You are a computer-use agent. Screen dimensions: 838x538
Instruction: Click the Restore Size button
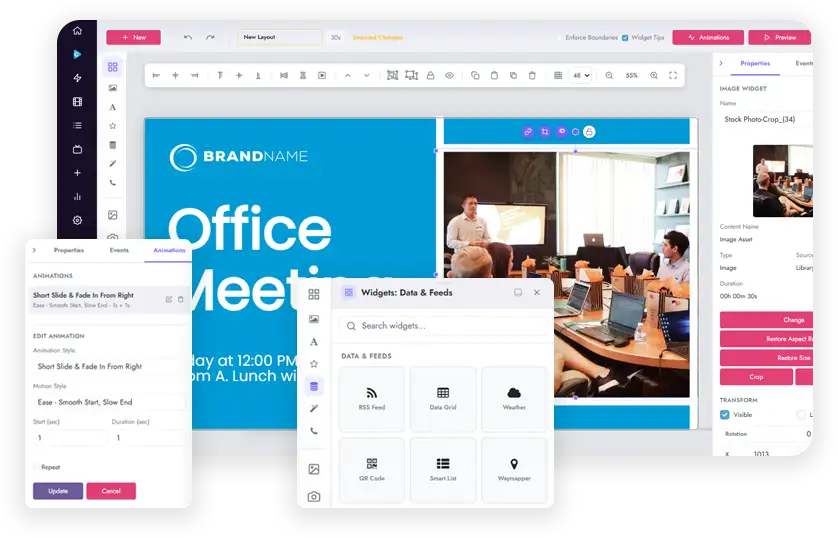766,358
